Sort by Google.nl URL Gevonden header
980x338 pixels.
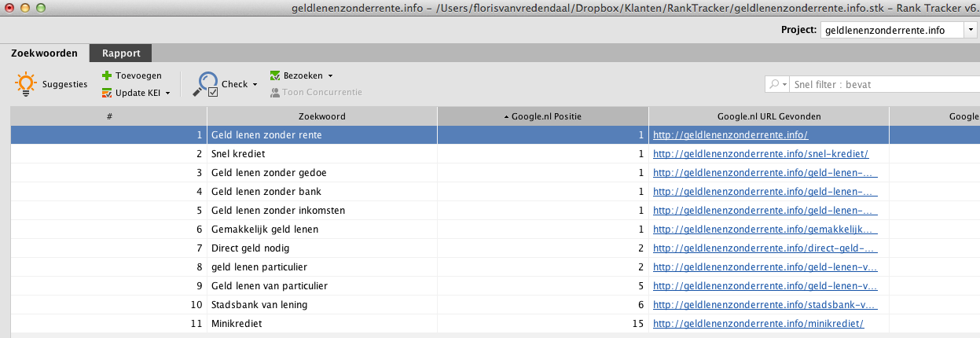coord(769,116)
